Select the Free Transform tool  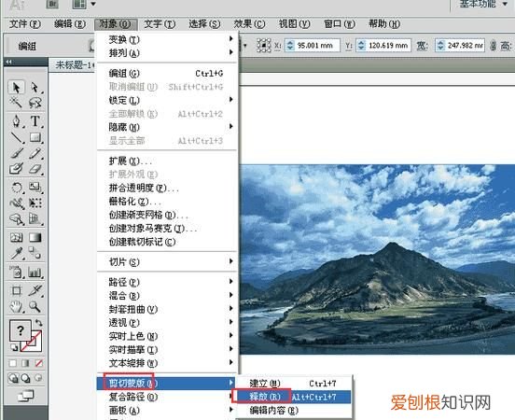[35, 203]
